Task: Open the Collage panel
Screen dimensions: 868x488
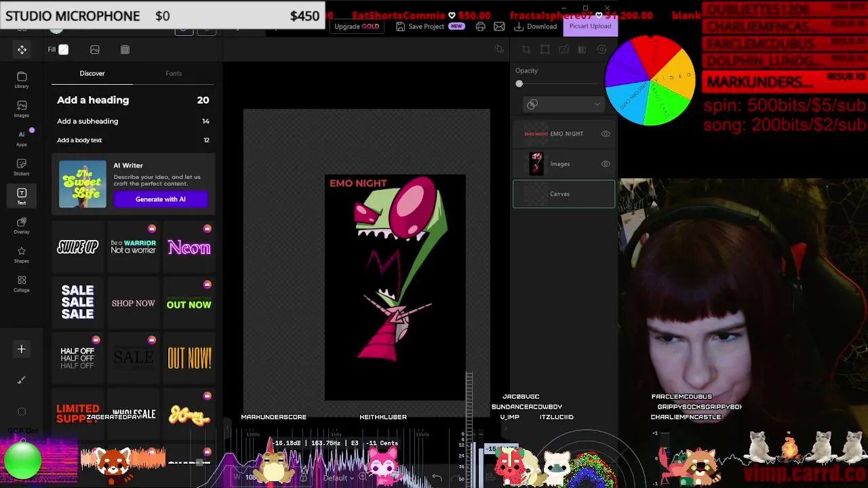Action: point(22,284)
